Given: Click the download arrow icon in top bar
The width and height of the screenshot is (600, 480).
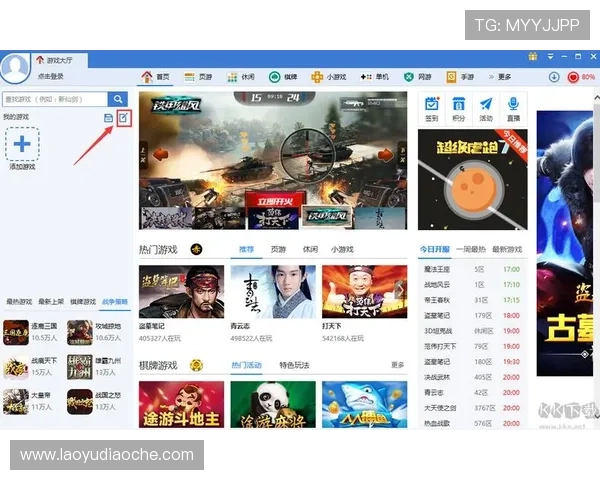Looking at the screenshot, I should click(554, 77).
